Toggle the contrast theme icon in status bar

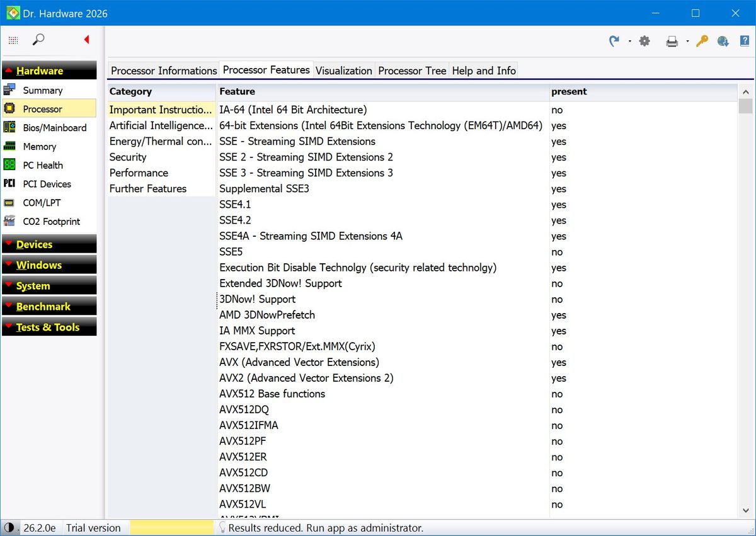pyautogui.click(x=9, y=528)
